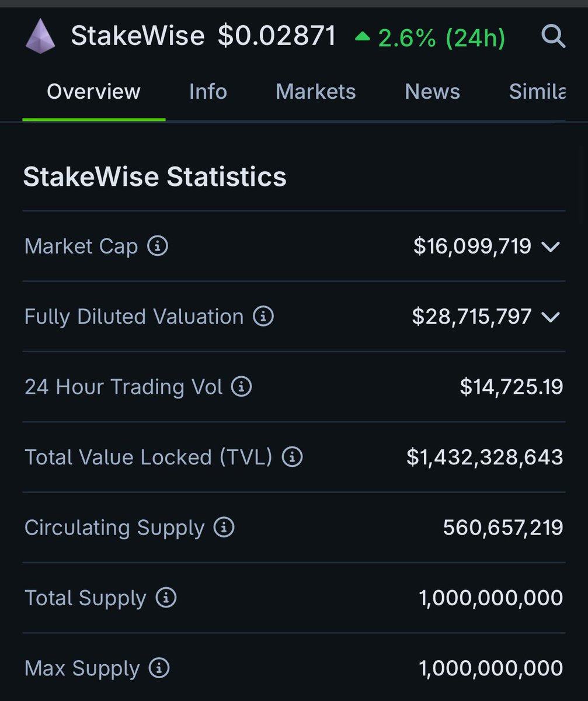Select the Info tab

click(208, 92)
